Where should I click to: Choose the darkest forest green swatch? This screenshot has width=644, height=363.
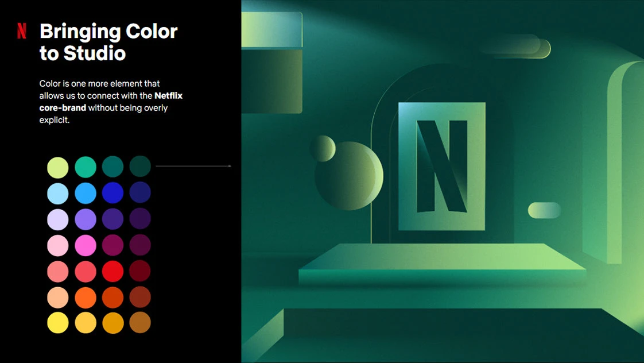pyautogui.click(x=140, y=166)
